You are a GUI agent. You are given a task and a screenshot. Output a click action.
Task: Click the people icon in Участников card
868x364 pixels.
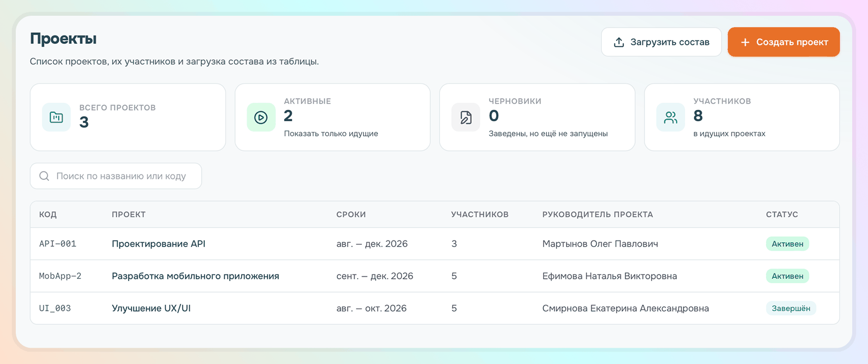coord(670,117)
